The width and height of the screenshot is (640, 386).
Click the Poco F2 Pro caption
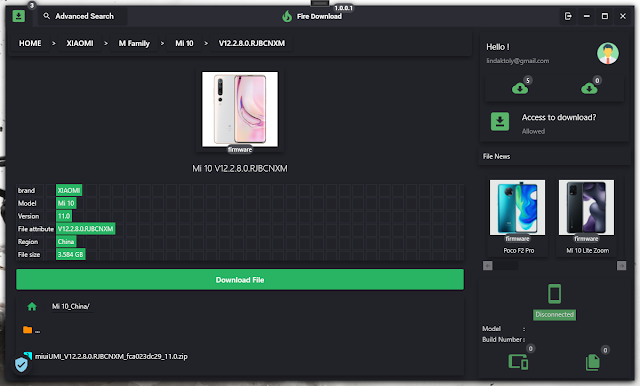[519, 251]
